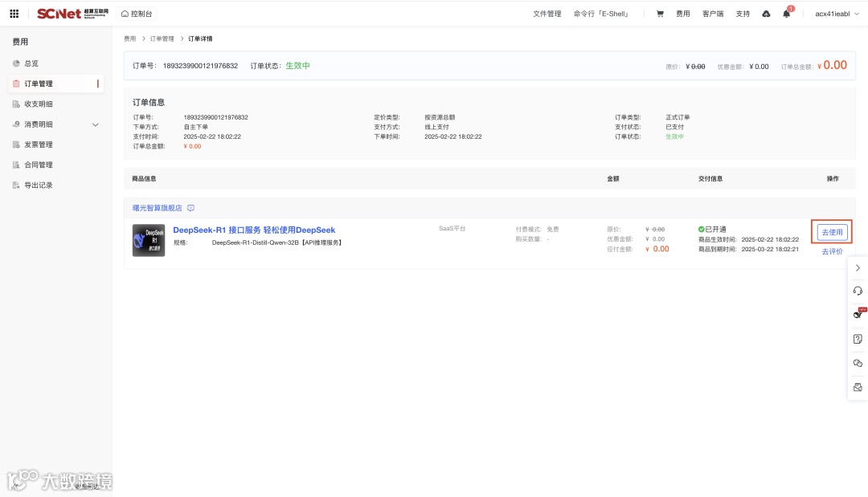Click the 发票管理 sidebar icon
Screen dimensions: 868x497
click(16, 145)
